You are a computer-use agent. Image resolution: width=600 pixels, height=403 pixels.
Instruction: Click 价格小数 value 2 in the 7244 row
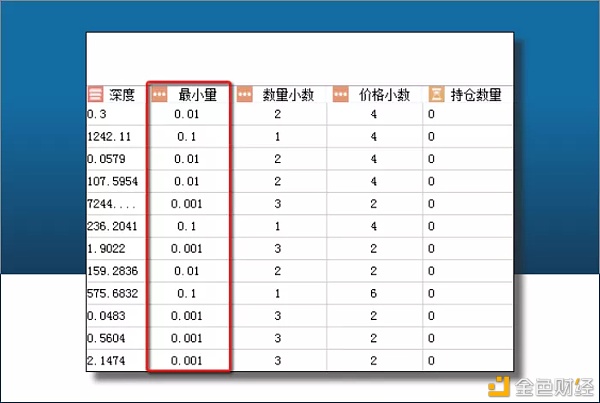(373, 204)
